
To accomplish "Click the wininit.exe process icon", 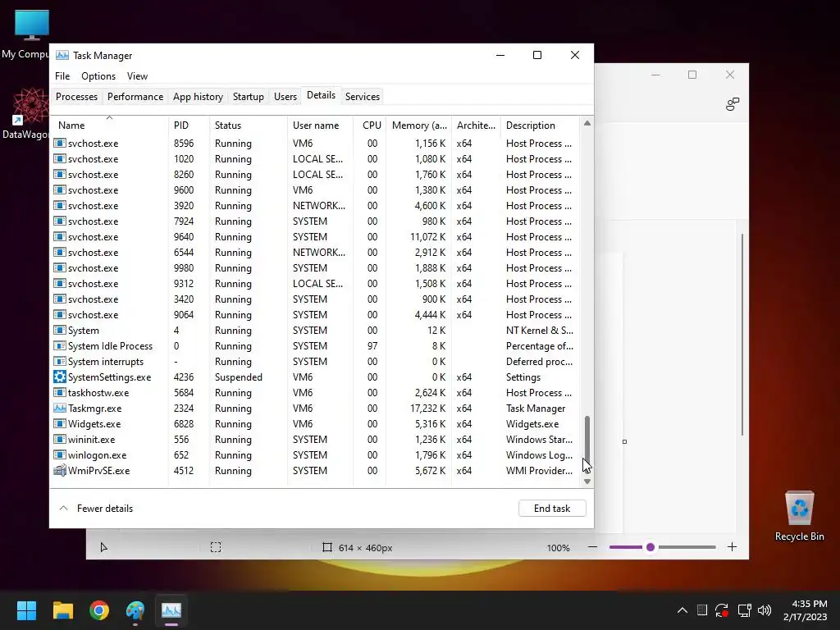I will coord(59,440).
